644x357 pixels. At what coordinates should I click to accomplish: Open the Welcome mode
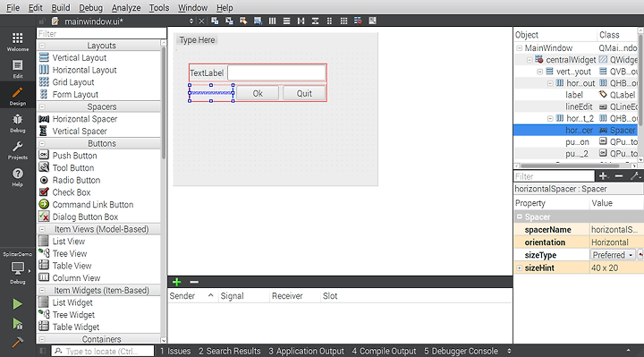17,41
